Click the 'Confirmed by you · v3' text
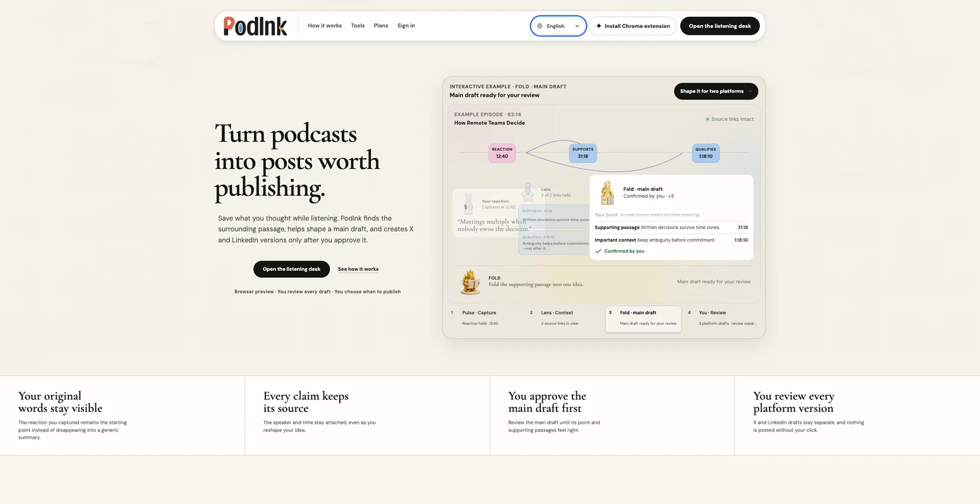980x504 pixels. click(x=648, y=196)
